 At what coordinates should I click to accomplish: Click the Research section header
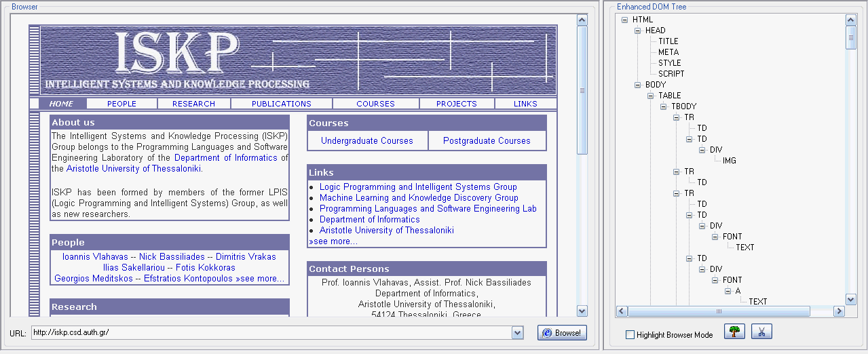[x=170, y=307]
